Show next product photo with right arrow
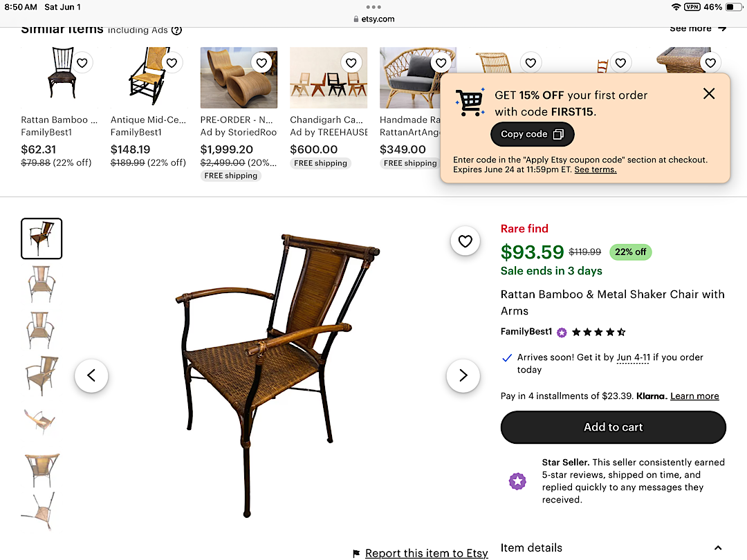The width and height of the screenshot is (747, 560). click(x=463, y=375)
